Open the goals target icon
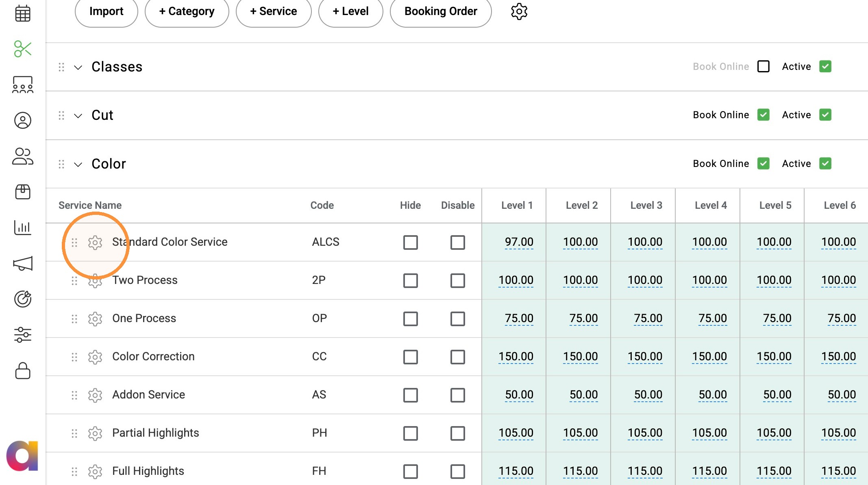The width and height of the screenshot is (868, 485). [x=23, y=299]
